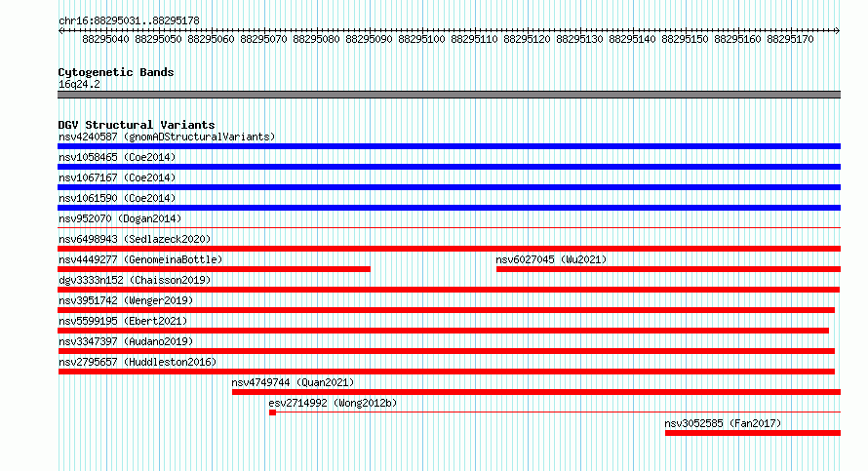
Task: Click ruler position 88295040
Action: coord(105,39)
